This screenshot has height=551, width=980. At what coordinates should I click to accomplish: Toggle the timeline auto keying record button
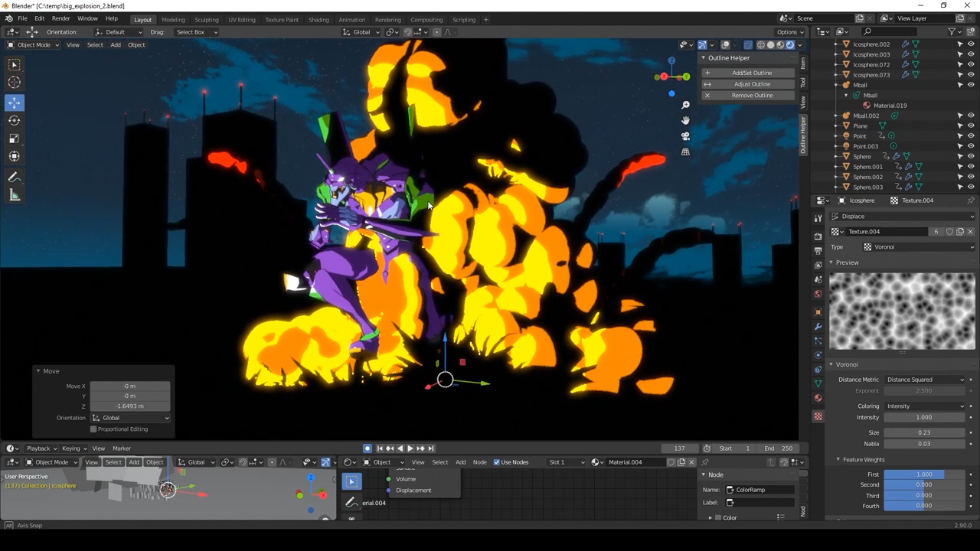(367, 448)
